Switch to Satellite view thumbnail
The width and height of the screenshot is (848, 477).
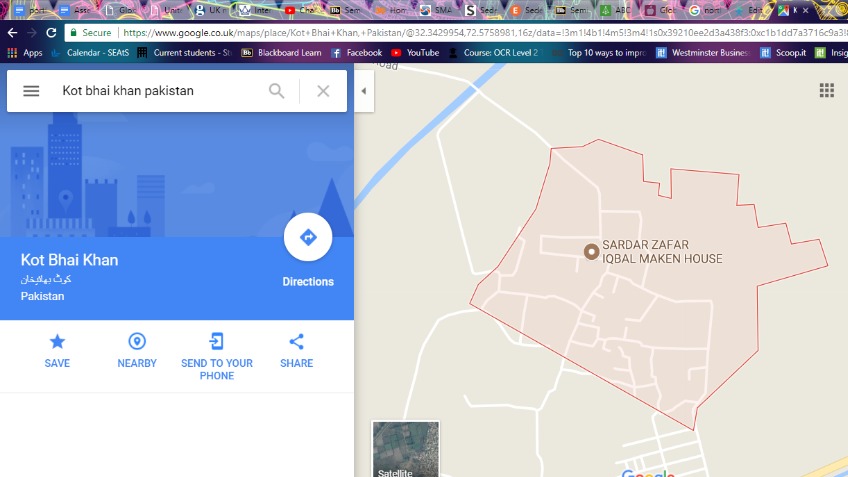click(406, 449)
